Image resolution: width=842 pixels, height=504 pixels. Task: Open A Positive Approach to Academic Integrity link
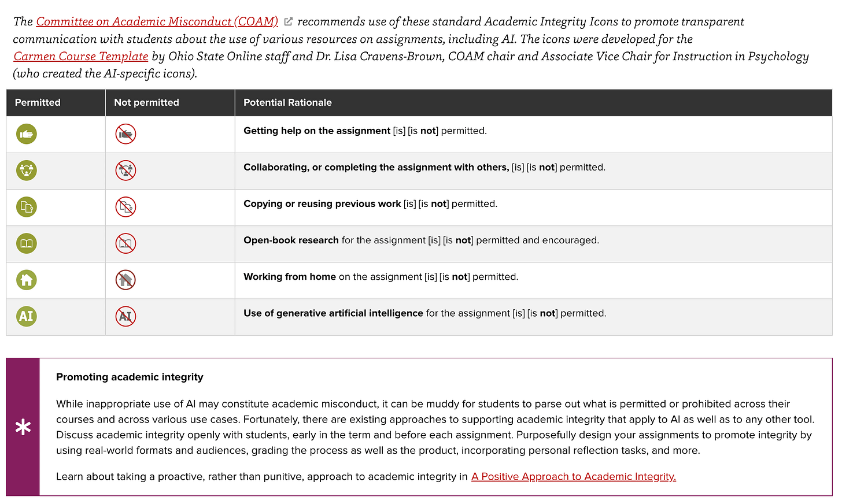(x=574, y=476)
